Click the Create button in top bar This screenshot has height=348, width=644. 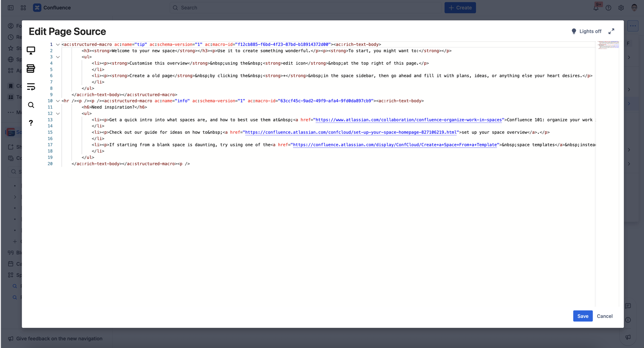[x=460, y=8]
